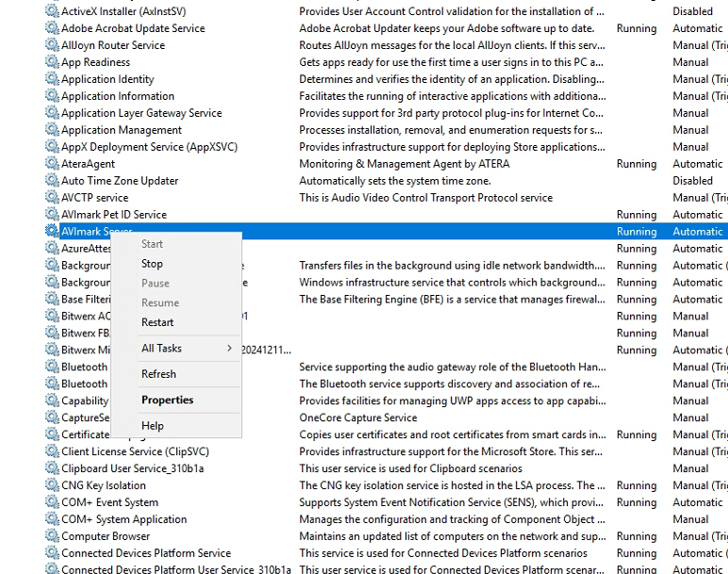Screen dimensions: 728x574
Task: Click gear icon beside Clipboard User Service_310b1a
Action: (52, 468)
